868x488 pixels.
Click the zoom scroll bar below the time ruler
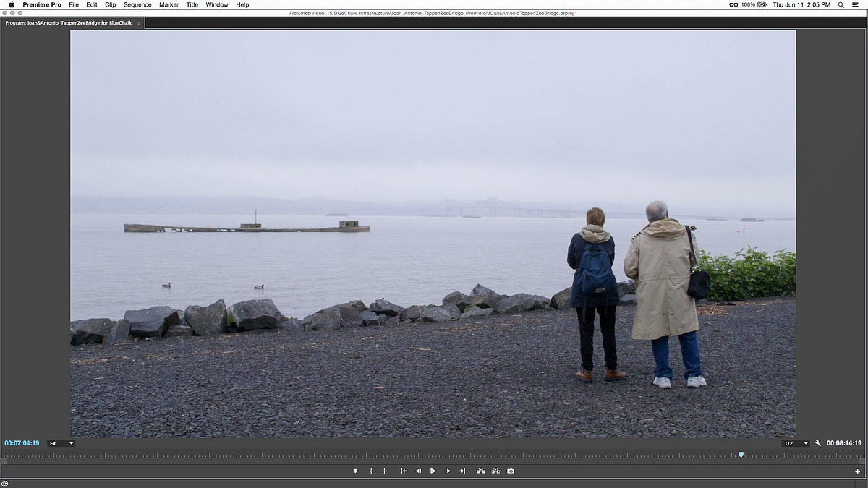click(x=433, y=461)
